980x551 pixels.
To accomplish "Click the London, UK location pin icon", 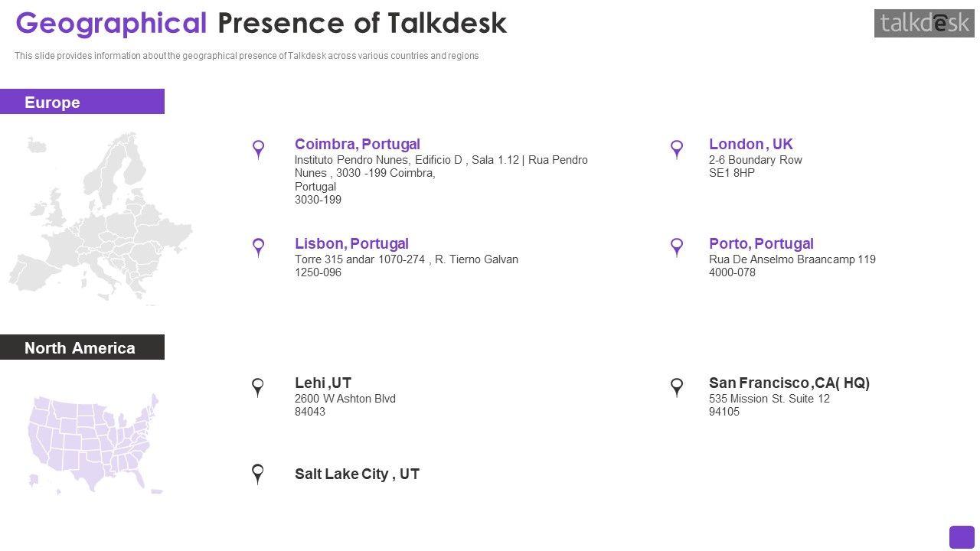I will [x=677, y=148].
